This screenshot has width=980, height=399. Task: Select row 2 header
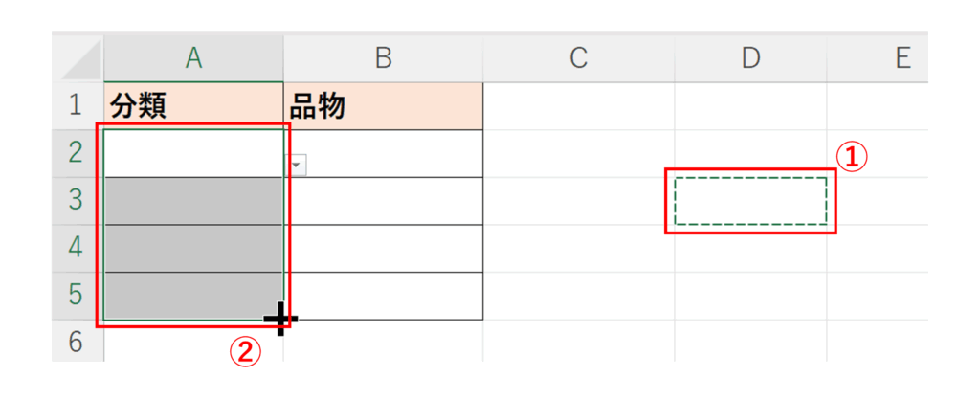(x=77, y=153)
